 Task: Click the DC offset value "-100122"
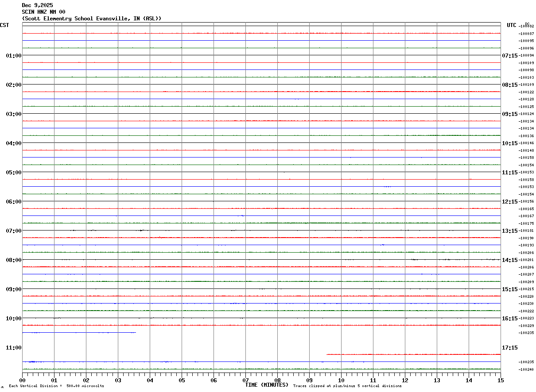[x=526, y=92]
